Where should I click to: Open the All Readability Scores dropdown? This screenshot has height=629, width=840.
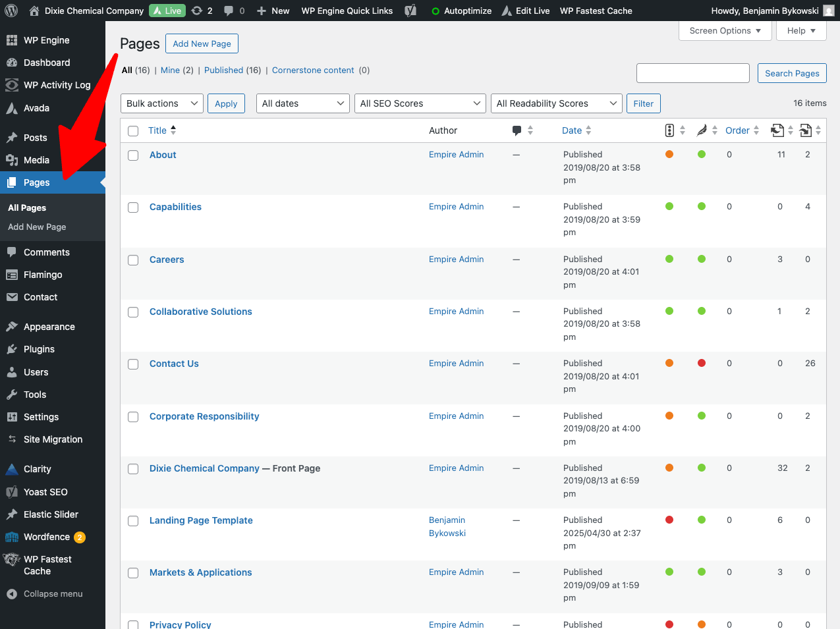556,103
